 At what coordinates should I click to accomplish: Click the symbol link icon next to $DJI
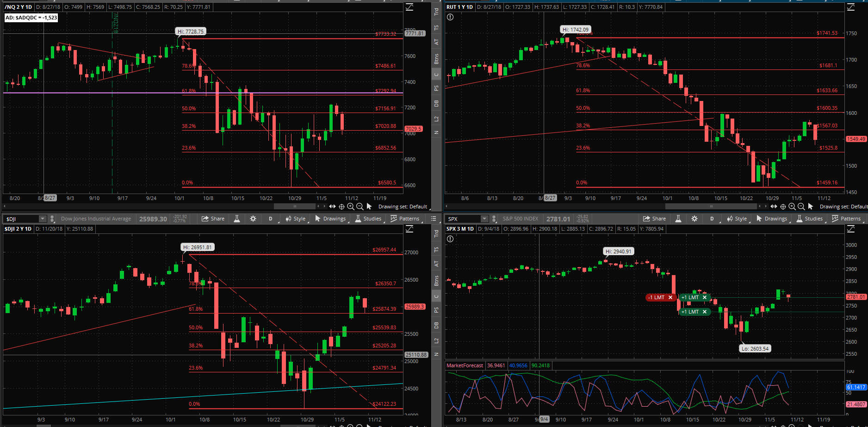[52, 219]
